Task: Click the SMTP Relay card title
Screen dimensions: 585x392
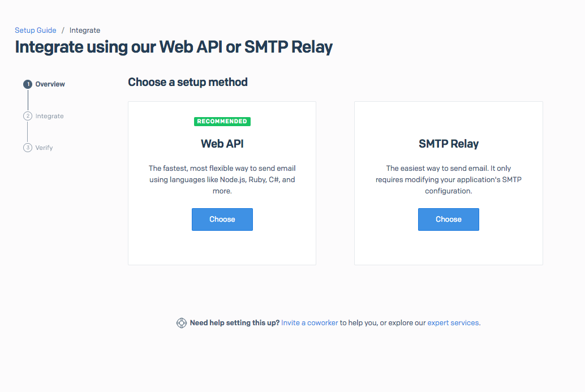Action: (449, 144)
